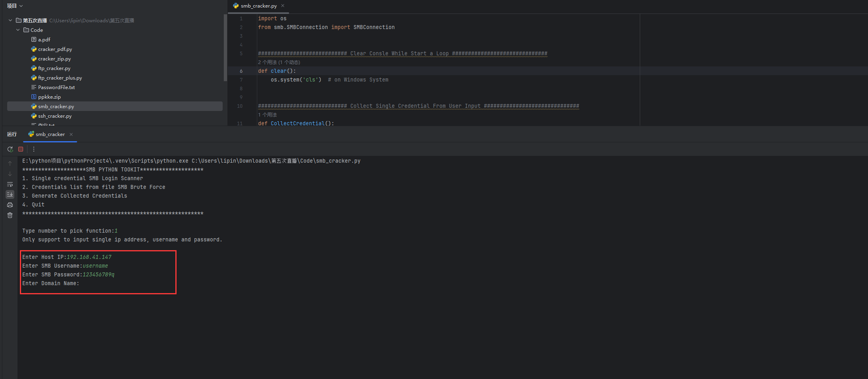Click '1. Single credential SMB Login Scanner'
This screenshot has width=868, height=379.
[83, 178]
